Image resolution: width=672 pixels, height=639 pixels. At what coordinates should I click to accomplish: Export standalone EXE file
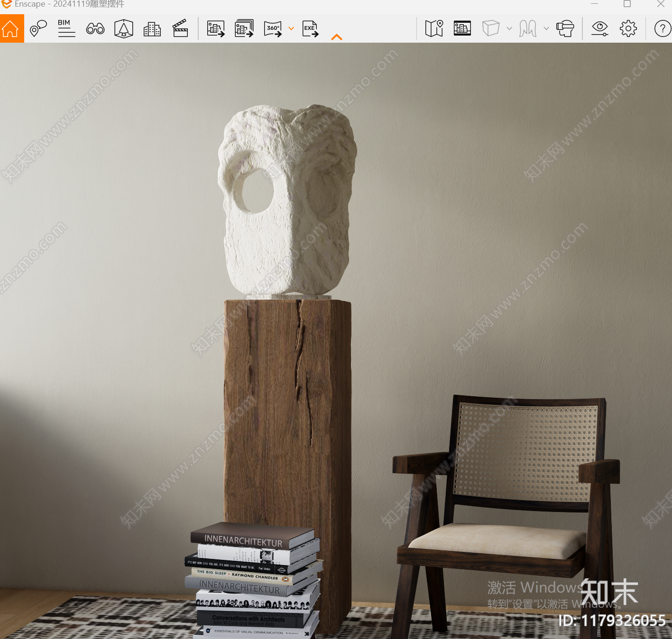(311, 28)
